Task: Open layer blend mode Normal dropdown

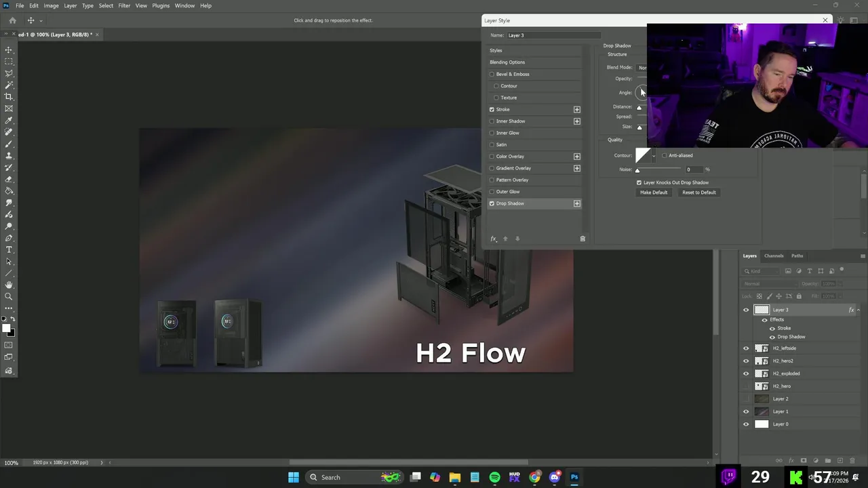Action: [770, 284]
